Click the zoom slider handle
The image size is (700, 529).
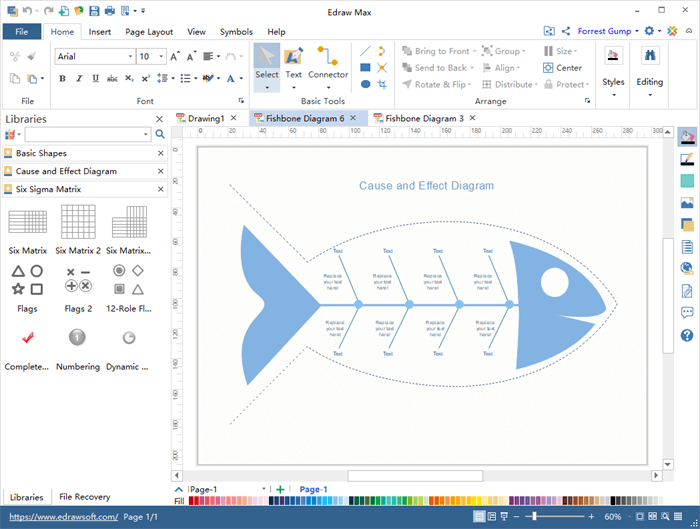coord(534,517)
